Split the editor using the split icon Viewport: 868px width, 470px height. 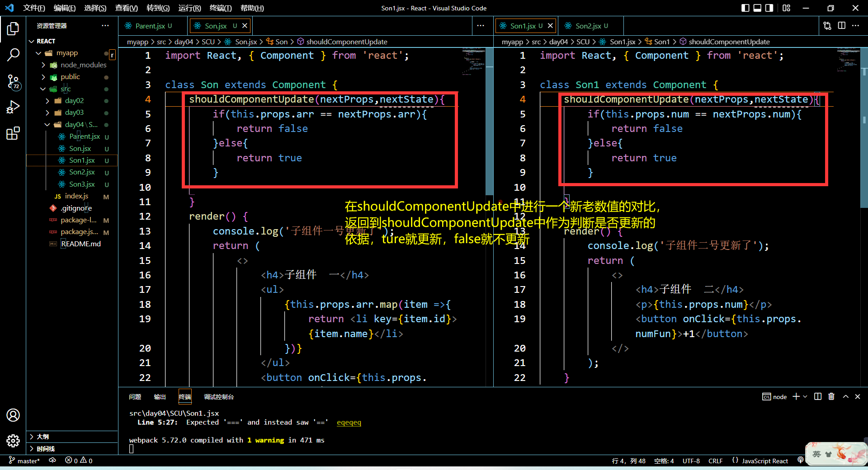pyautogui.click(x=842, y=26)
